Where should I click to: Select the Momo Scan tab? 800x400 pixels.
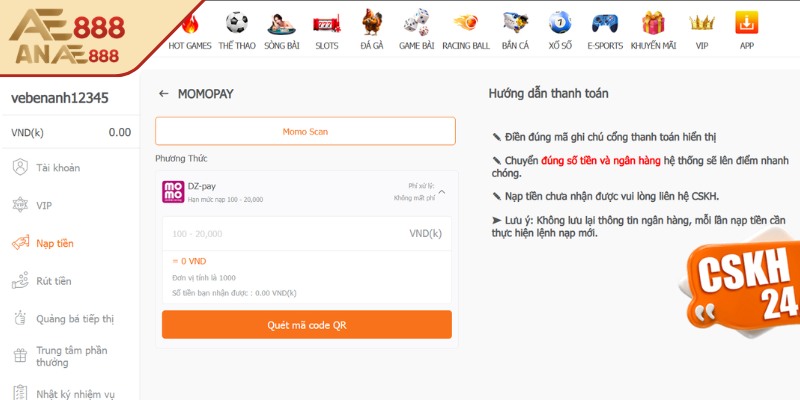[x=305, y=131]
